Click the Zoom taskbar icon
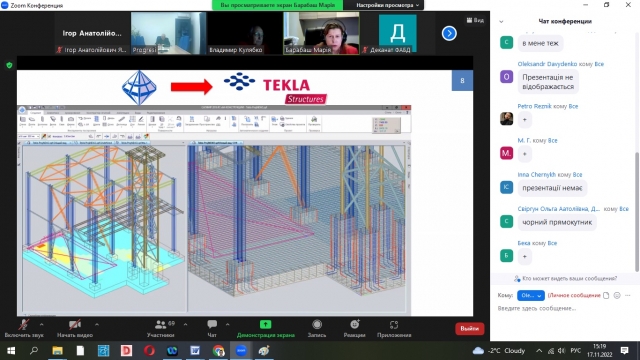 point(241,351)
